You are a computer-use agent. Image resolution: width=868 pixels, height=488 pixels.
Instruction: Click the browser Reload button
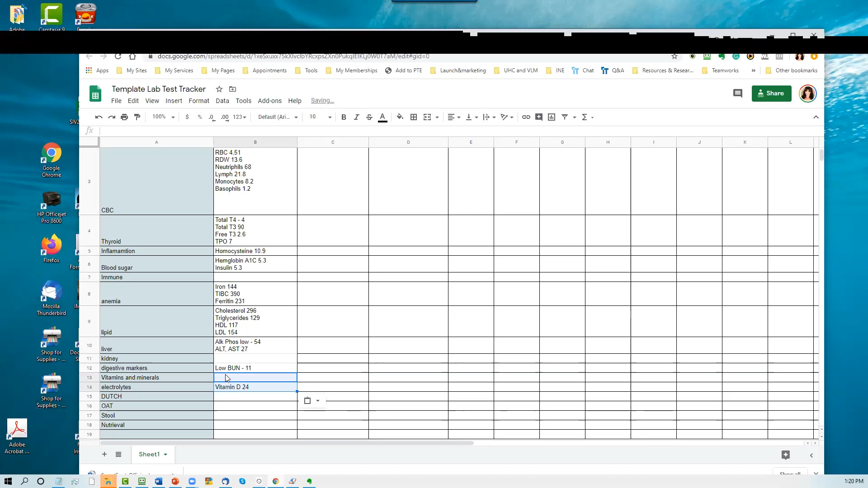click(118, 56)
